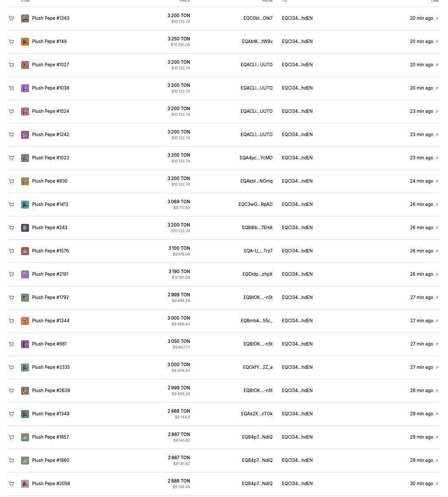Open the Plush Pepe #1576 thumbnail image
This screenshot has width=448, height=497.
click(25, 251)
